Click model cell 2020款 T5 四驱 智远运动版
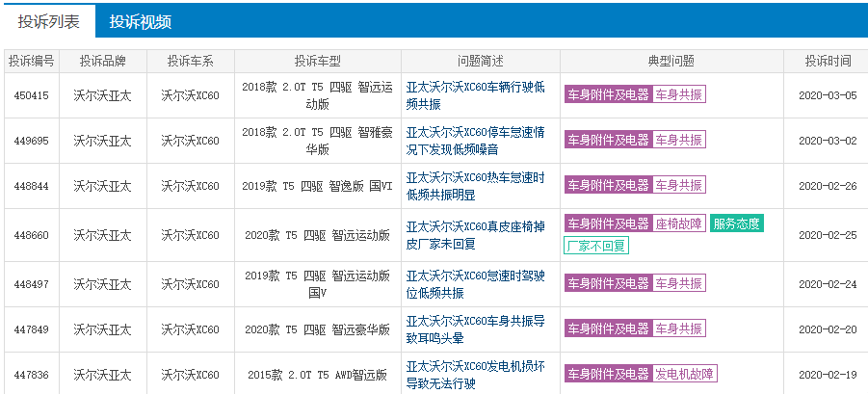This screenshot has height=394, width=868. pyautogui.click(x=318, y=235)
